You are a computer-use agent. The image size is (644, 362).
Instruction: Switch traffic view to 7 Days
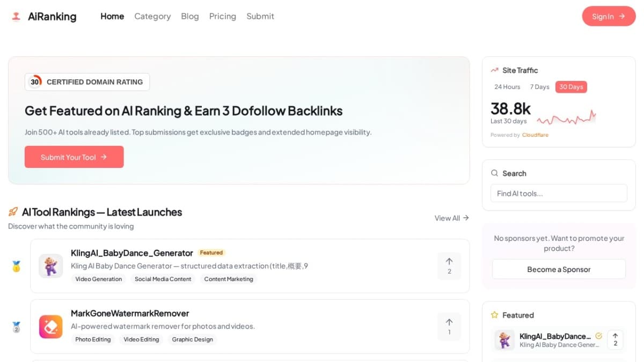(539, 86)
